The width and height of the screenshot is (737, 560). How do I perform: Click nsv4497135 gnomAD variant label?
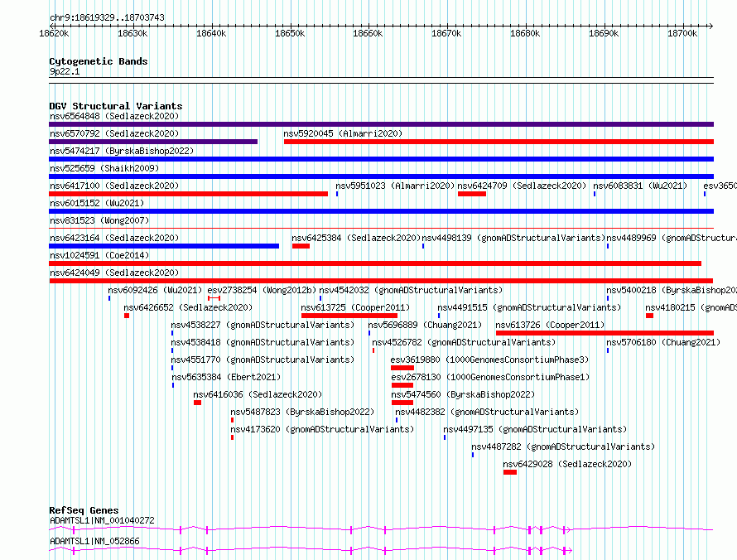click(x=535, y=429)
